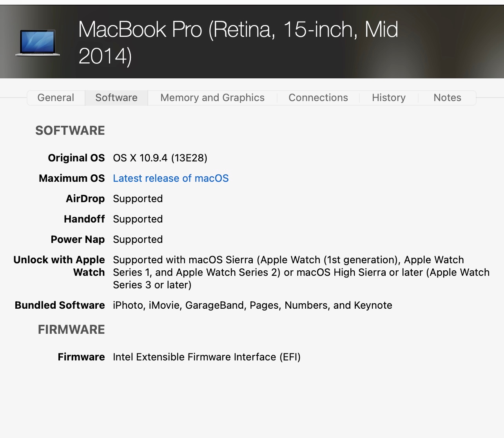
Task: Click the MacBook Pro model title
Action: click(x=238, y=42)
